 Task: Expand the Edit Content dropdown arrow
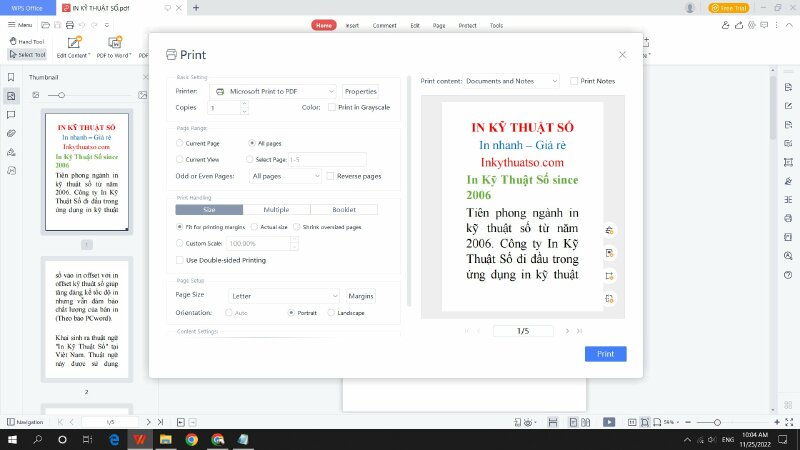[x=89, y=56]
